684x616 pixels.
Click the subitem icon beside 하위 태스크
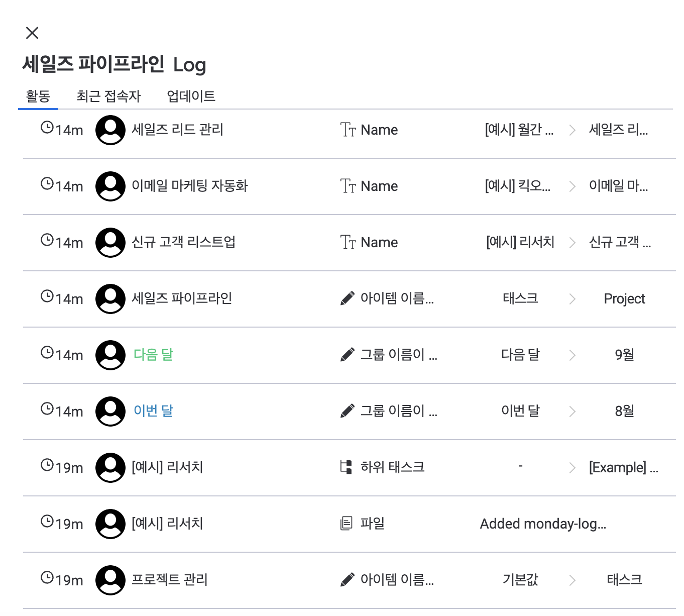click(x=346, y=467)
